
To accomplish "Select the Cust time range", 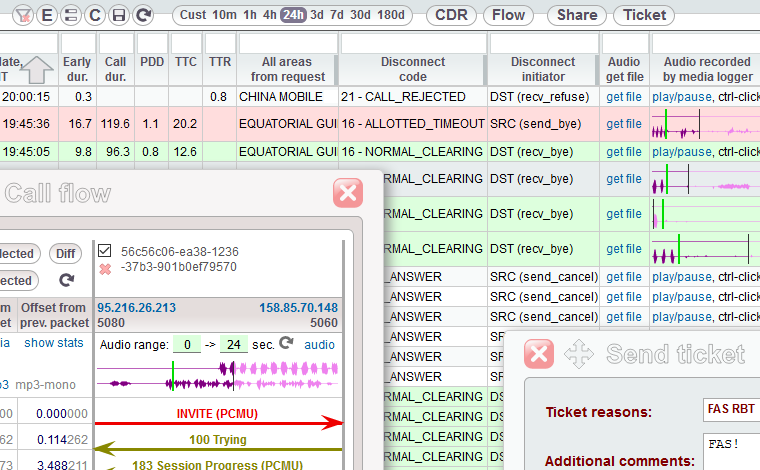I will [193, 15].
